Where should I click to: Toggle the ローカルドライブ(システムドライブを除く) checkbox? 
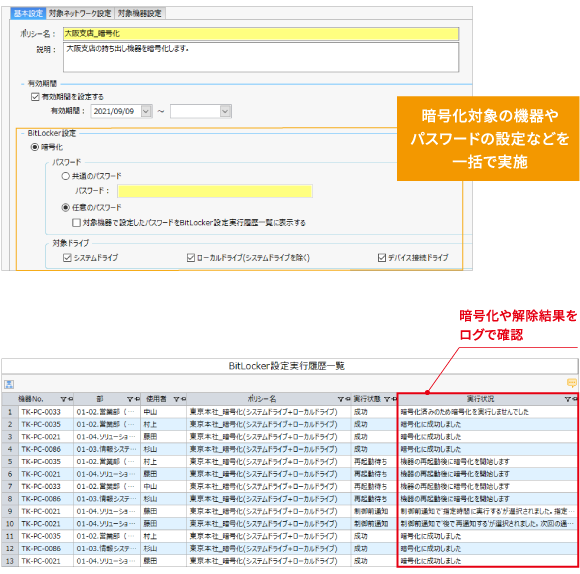(x=191, y=257)
